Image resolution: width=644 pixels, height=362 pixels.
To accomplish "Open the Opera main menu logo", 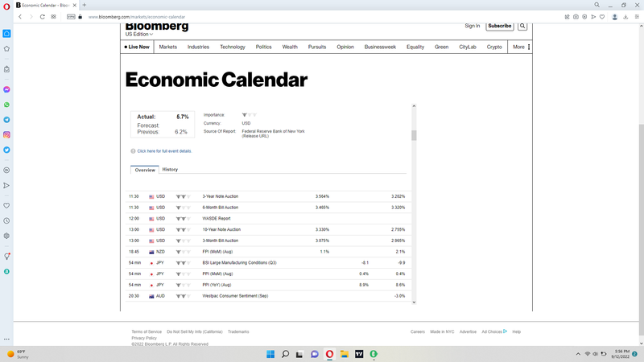I will 6,6.
